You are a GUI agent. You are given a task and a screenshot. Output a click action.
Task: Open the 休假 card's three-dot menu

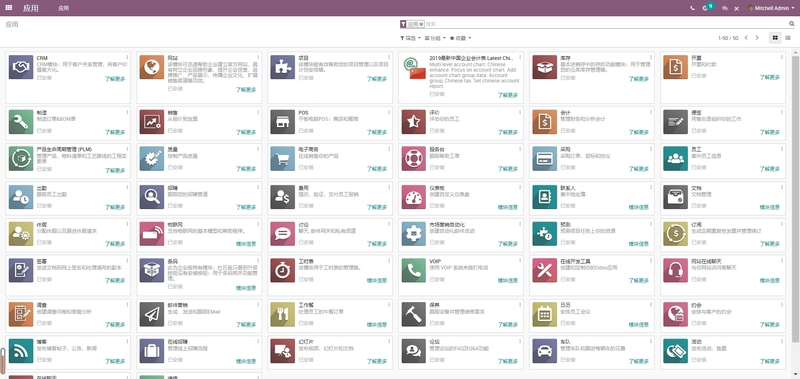(127, 224)
